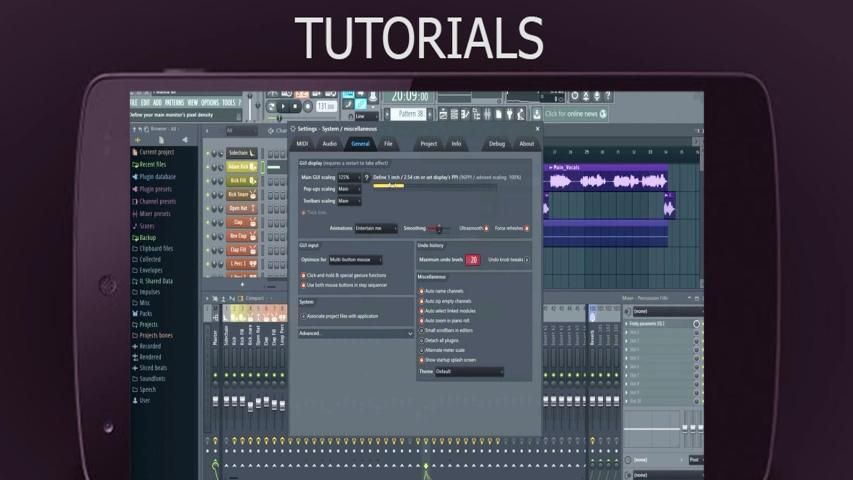Image resolution: width=853 pixels, height=480 pixels.
Task: Open the Theme dropdown set to Default
Action: point(467,371)
